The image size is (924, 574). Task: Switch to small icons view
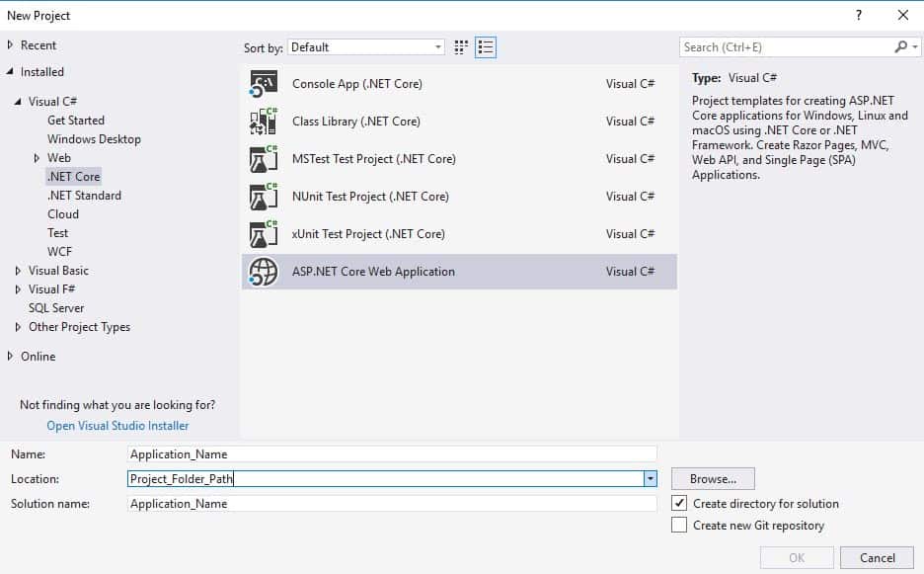click(461, 47)
